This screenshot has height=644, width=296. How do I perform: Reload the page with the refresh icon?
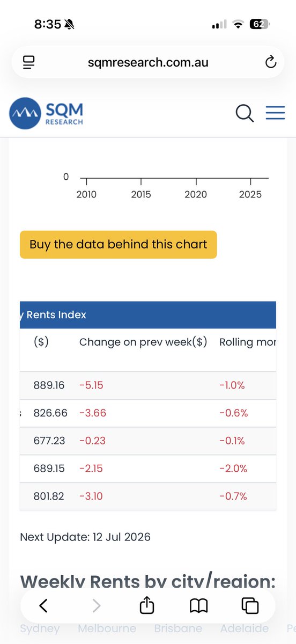271,62
